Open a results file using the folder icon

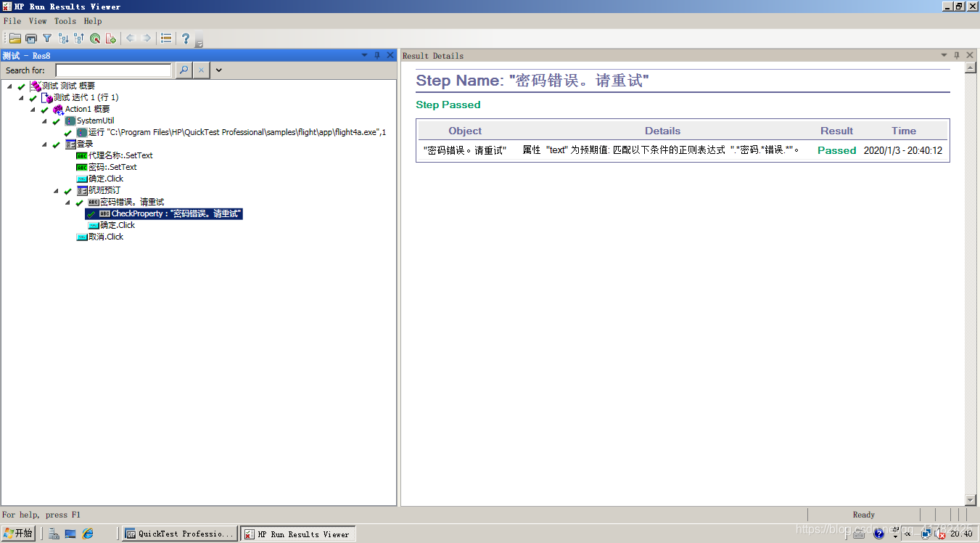[15, 38]
